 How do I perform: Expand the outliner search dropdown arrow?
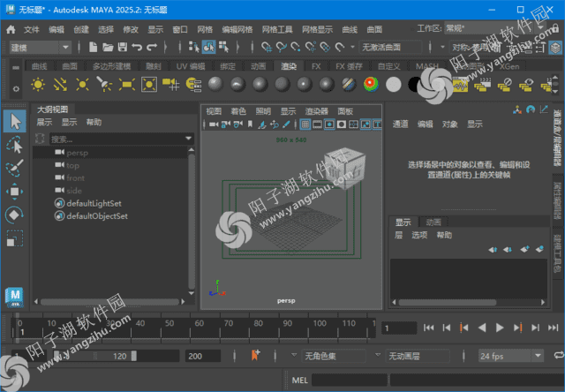188,139
